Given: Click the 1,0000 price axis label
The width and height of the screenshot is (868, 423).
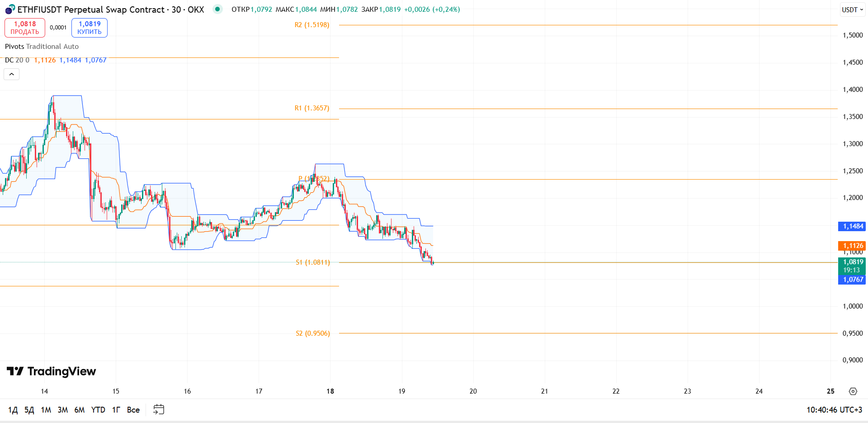Looking at the screenshot, I should (x=853, y=306).
